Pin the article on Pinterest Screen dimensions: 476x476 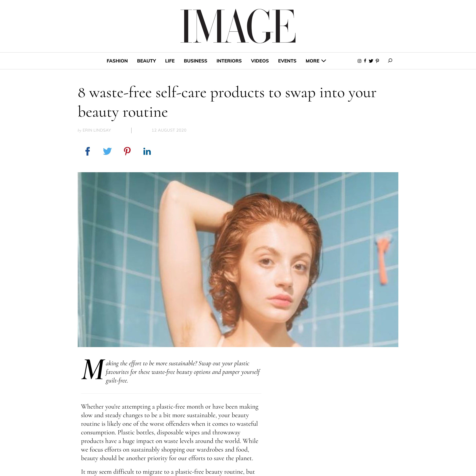tap(127, 151)
